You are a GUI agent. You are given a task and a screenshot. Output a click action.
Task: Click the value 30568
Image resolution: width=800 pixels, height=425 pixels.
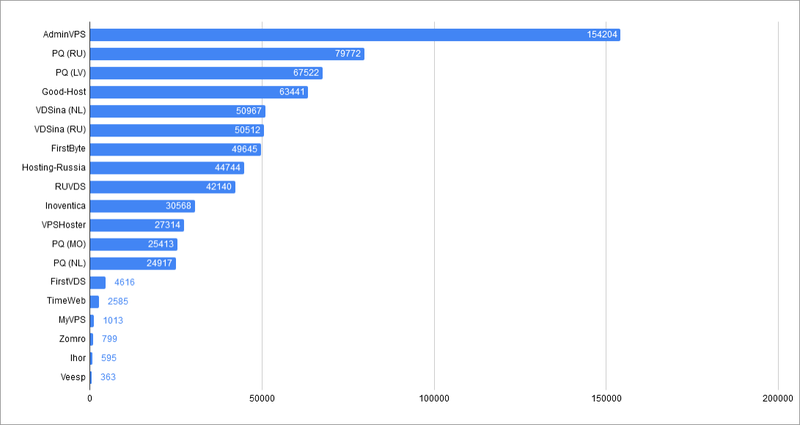coord(179,206)
